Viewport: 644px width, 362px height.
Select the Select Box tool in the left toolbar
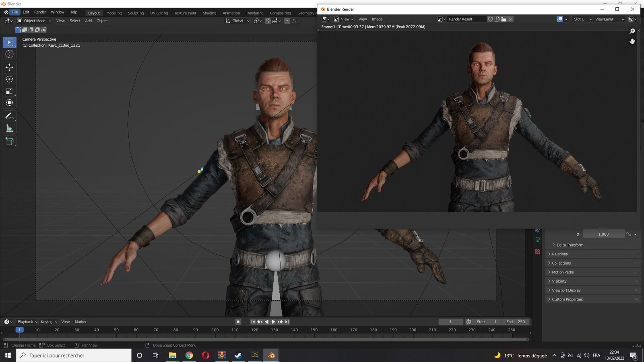9,42
